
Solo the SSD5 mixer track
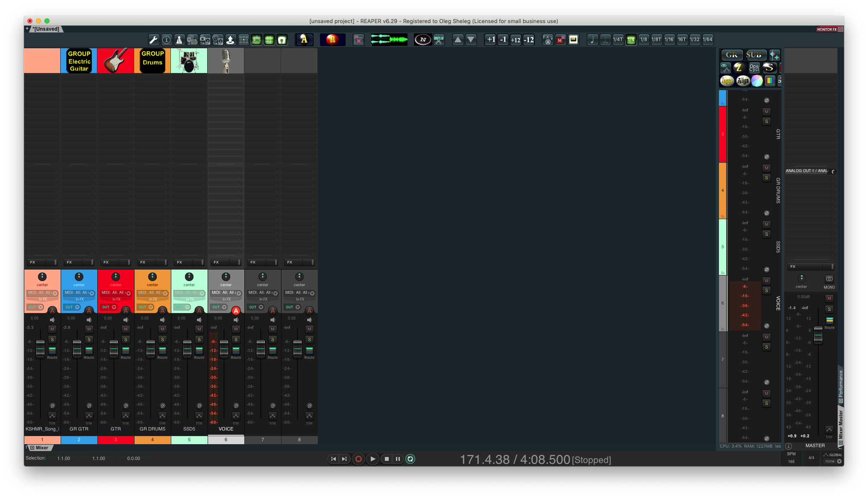tap(199, 340)
